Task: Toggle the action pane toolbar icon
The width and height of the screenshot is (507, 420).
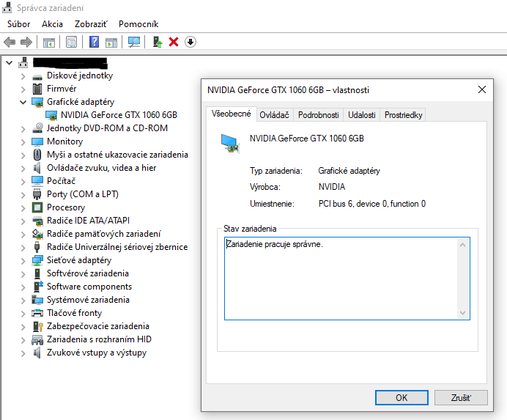Action: [111, 42]
